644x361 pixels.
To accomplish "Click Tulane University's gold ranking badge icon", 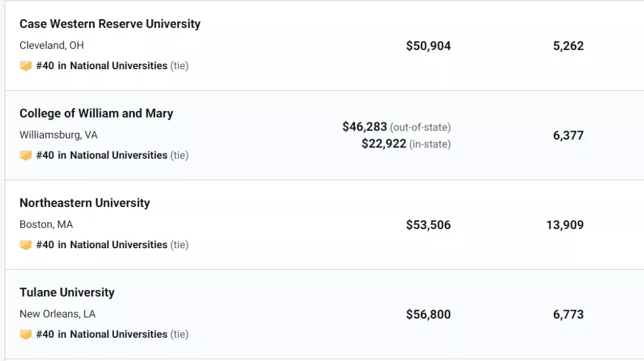I will (26, 334).
